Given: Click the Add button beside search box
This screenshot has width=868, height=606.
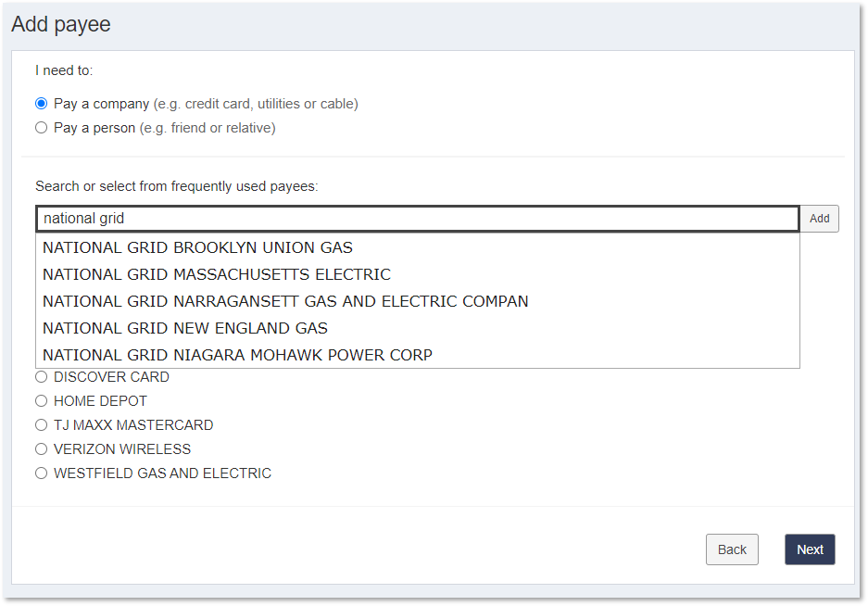Looking at the screenshot, I should 819,219.
